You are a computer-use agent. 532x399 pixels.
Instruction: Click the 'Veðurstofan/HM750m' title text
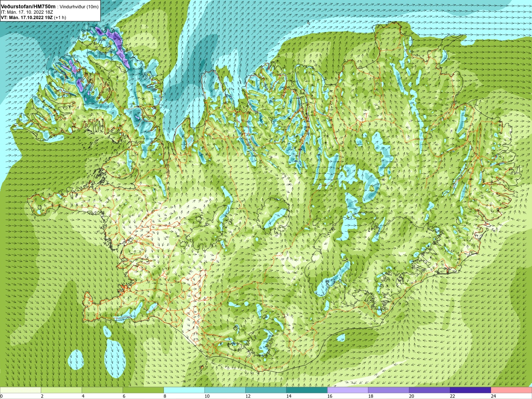[x=28, y=7]
